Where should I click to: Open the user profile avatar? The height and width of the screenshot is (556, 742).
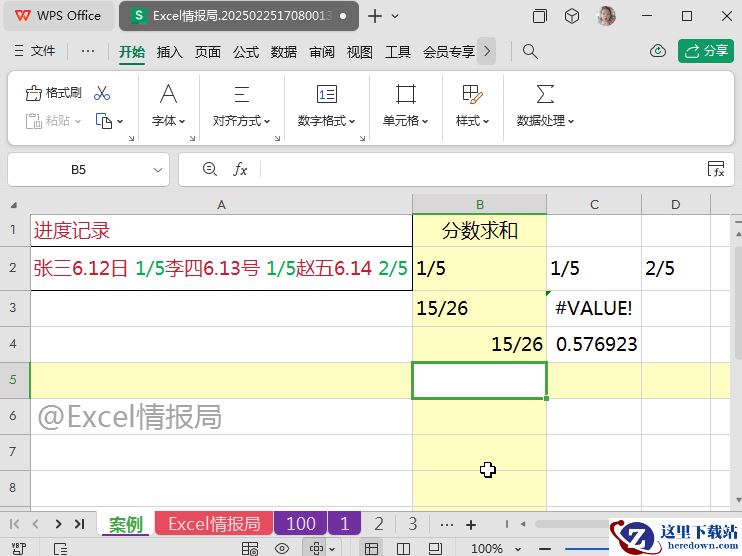tap(606, 16)
